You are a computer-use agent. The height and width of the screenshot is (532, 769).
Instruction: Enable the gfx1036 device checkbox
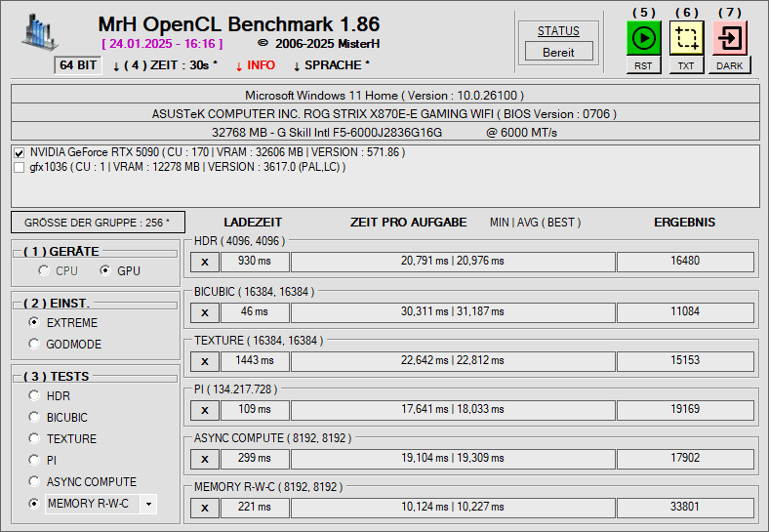[20, 167]
